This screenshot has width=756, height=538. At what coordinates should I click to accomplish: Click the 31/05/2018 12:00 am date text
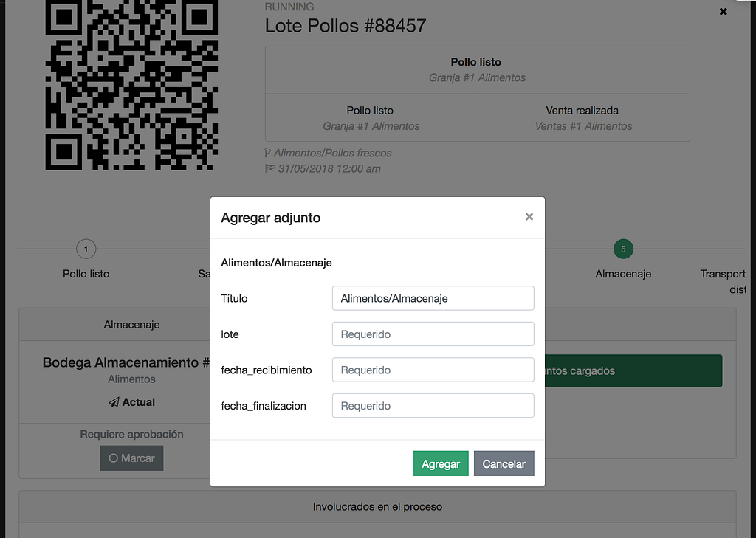(x=329, y=169)
